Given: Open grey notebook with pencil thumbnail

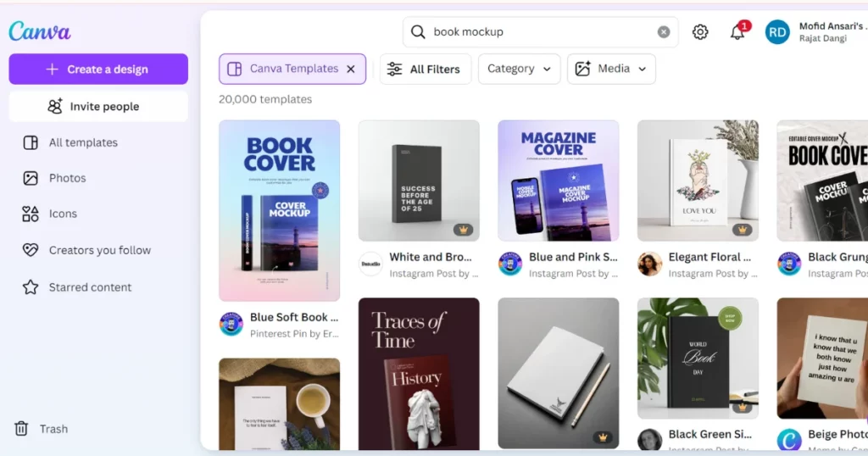Looking at the screenshot, I should (x=559, y=374).
